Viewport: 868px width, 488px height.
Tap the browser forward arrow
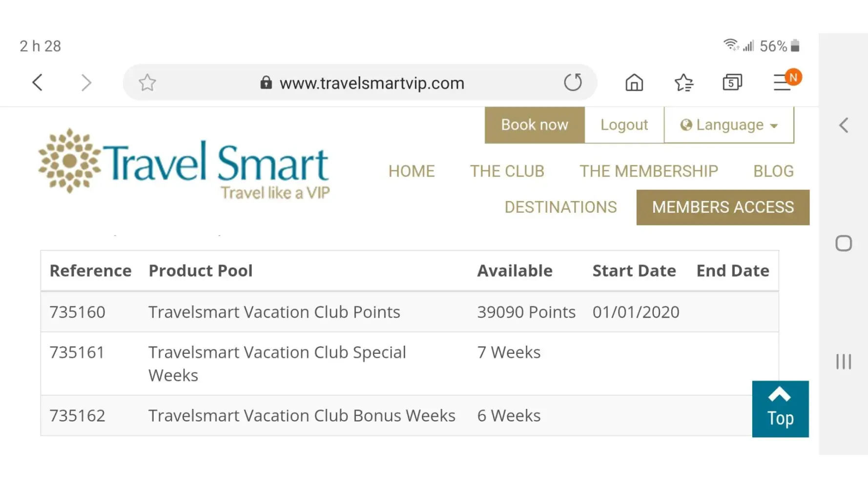click(x=86, y=82)
